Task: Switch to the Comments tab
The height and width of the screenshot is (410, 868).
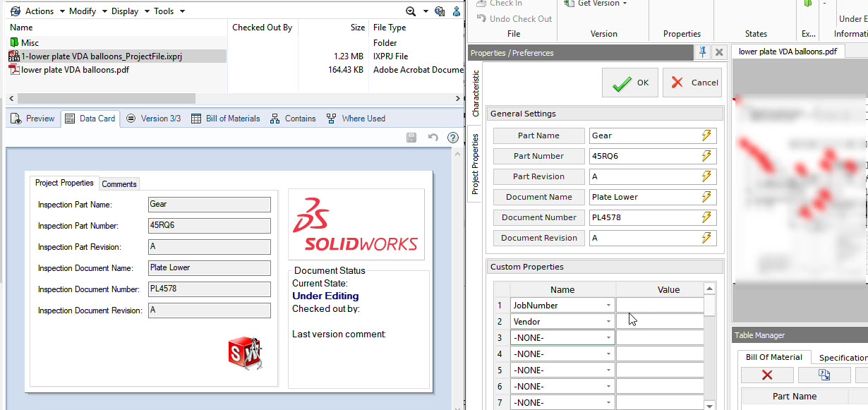Action: tap(119, 183)
